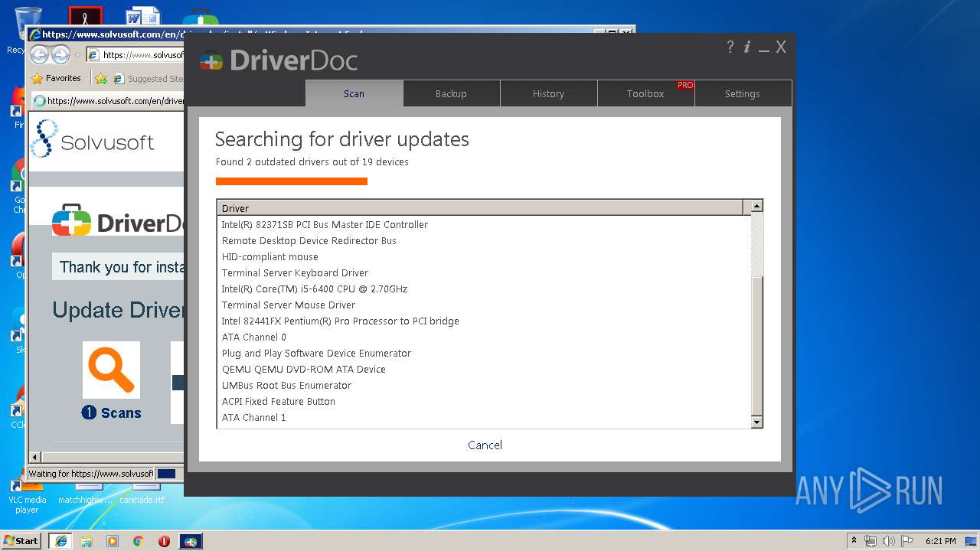
Task: Open the Adobe Reader desktop icon
Action: 85,17
